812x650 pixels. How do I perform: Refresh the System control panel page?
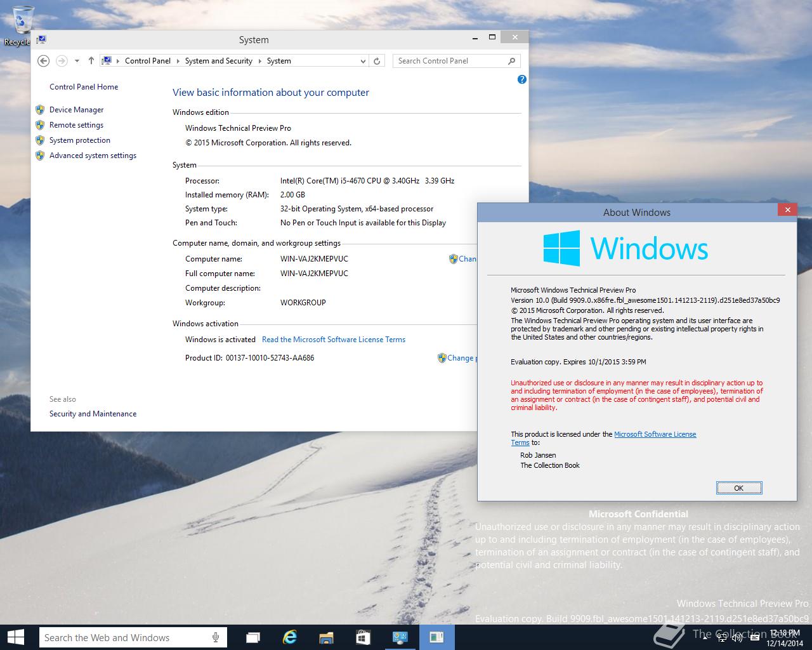377,61
